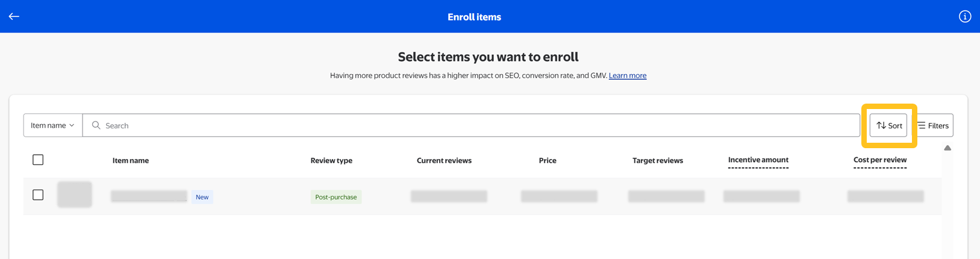Type in the Search field

tap(476, 125)
